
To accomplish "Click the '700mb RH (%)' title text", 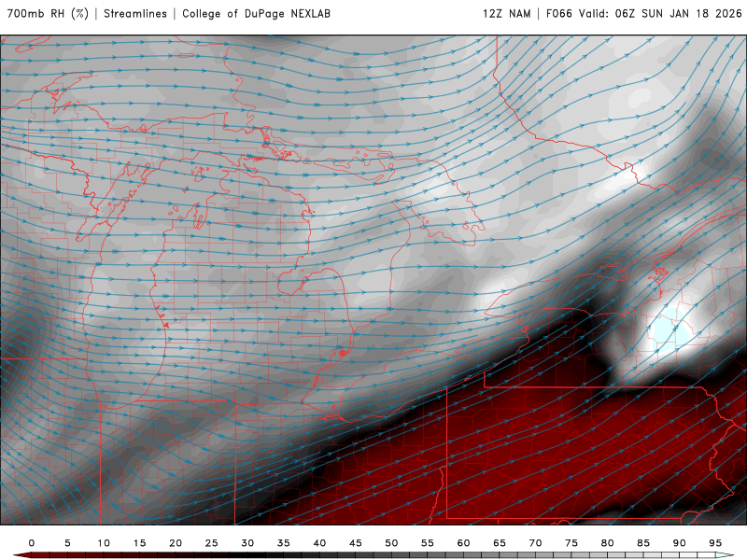I will pyautogui.click(x=48, y=14).
